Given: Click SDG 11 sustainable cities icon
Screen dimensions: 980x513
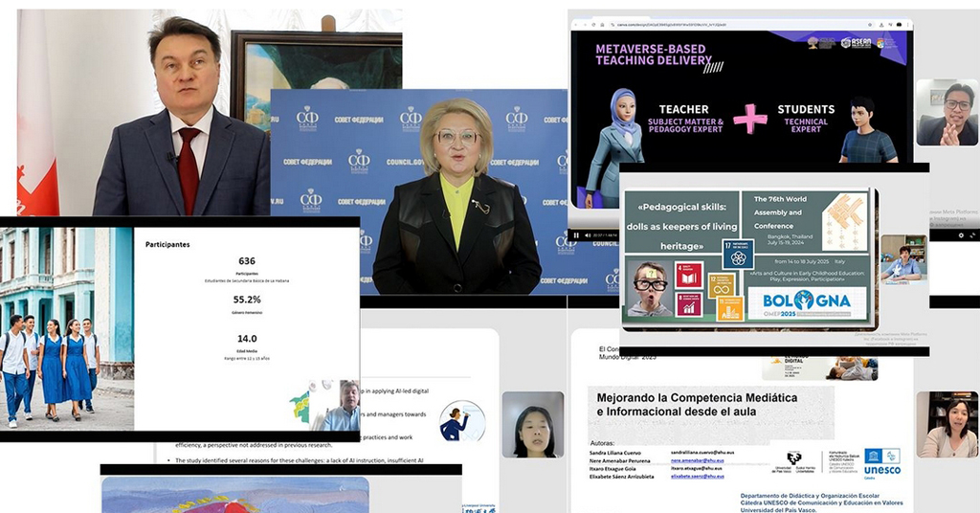Looking at the screenshot, I should (x=730, y=309).
